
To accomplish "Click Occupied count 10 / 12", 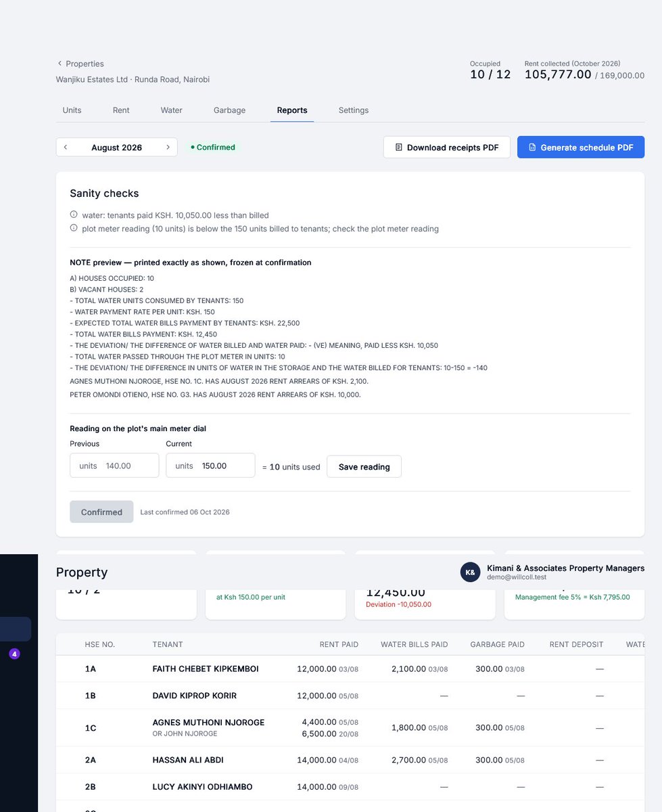I will point(490,74).
